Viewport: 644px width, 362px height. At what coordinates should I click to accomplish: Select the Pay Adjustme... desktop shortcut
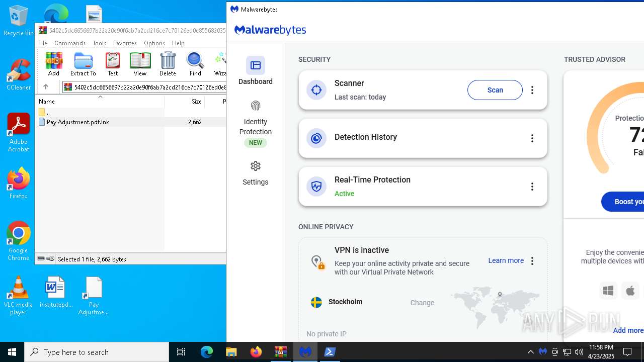(94, 296)
